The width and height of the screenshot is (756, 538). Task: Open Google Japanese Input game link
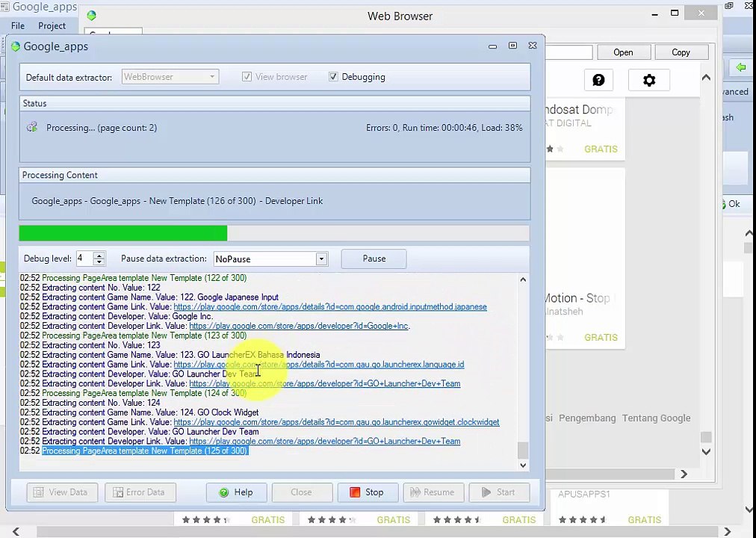[330, 306]
